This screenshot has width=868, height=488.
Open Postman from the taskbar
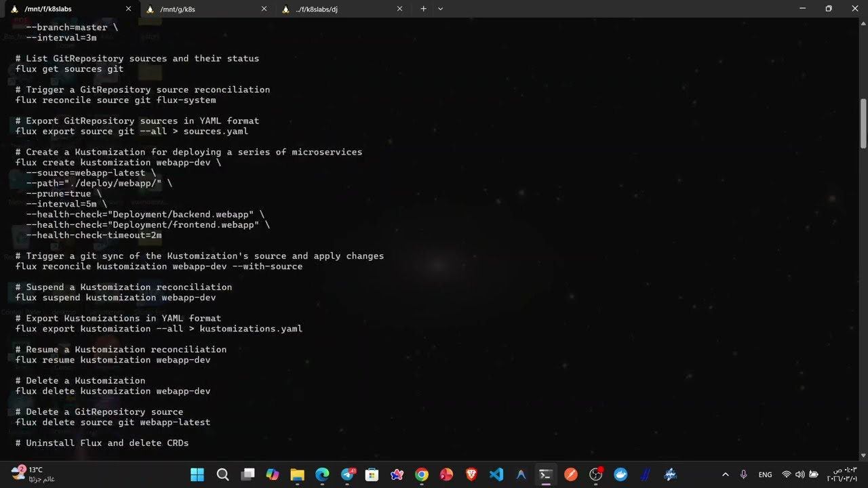pos(571,474)
